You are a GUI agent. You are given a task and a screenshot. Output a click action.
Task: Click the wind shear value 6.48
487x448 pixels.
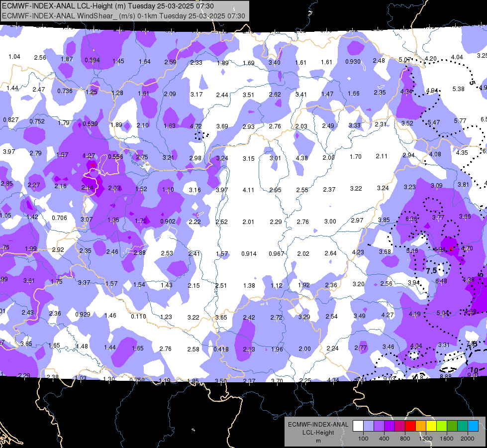pos(441,281)
